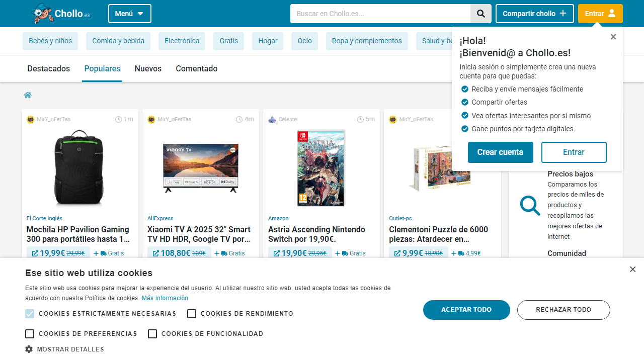Click the external link icon beside 19,99€
Viewport: 644px width, 362px height.
click(35, 253)
